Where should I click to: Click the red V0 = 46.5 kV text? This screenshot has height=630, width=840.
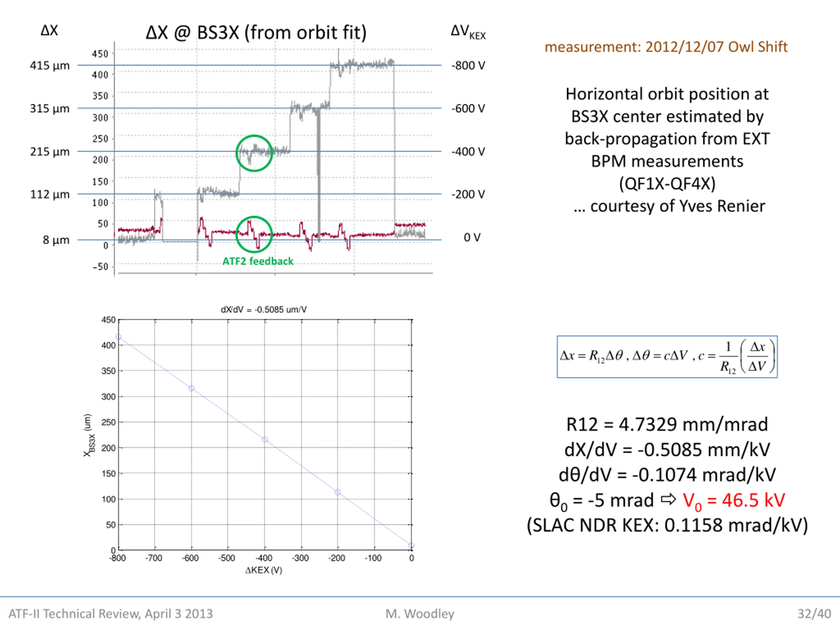[x=734, y=500]
